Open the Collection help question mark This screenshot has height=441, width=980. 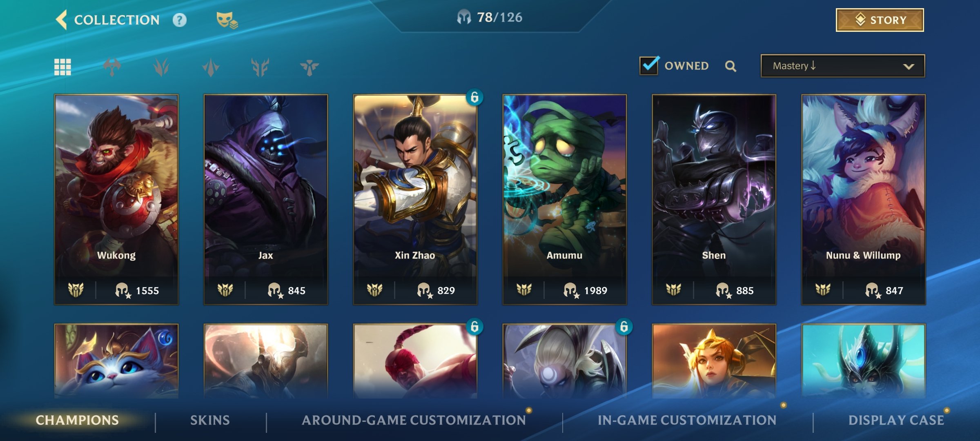click(179, 20)
